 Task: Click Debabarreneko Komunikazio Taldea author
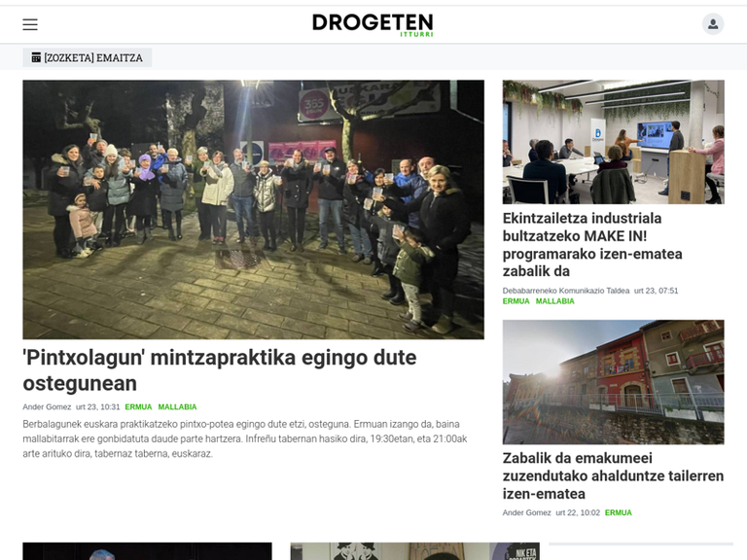pyautogui.click(x=566, y=291)
